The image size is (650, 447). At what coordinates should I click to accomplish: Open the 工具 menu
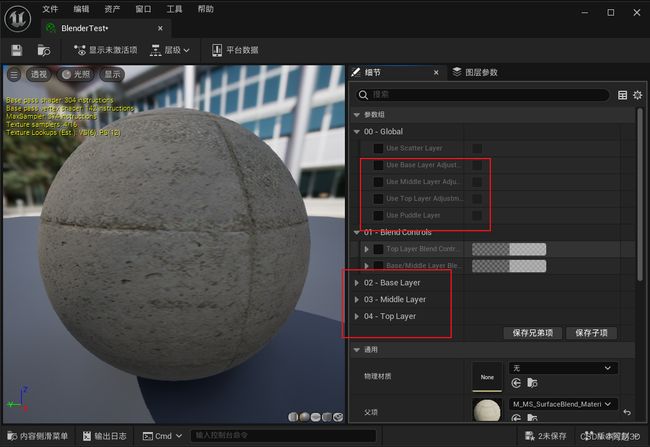174,9
